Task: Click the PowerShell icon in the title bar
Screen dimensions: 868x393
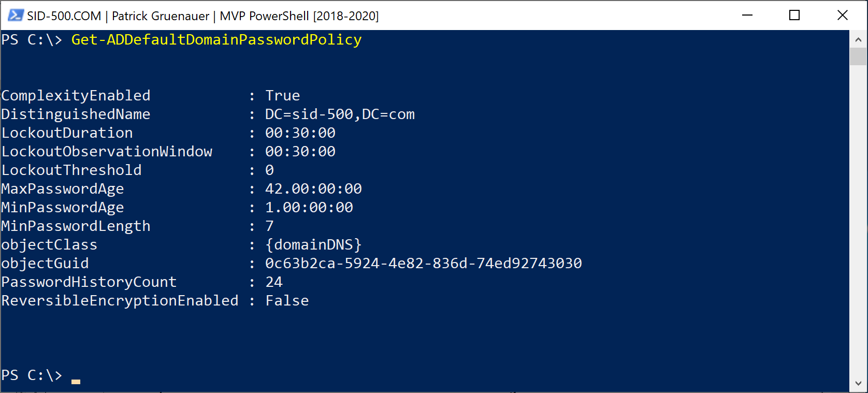Action: [15, 16]
